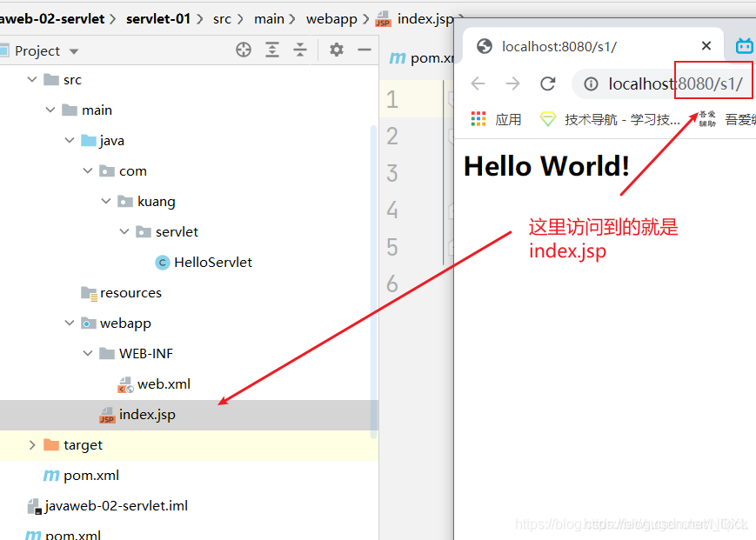The height and width of the screenshot is (540, 756).
Task: Click the Maven icon beside servlet-01 pom.xml
Action: (51, 476)
